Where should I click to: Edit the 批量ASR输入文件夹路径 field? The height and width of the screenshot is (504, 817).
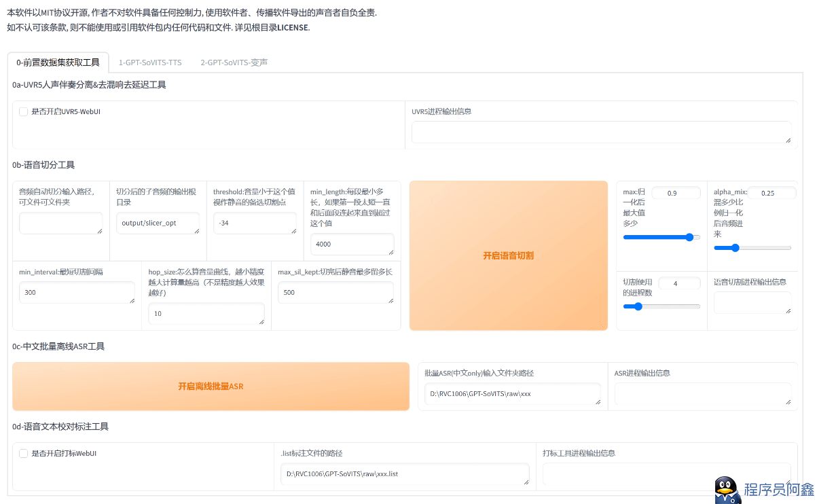(x=513, y=394)
